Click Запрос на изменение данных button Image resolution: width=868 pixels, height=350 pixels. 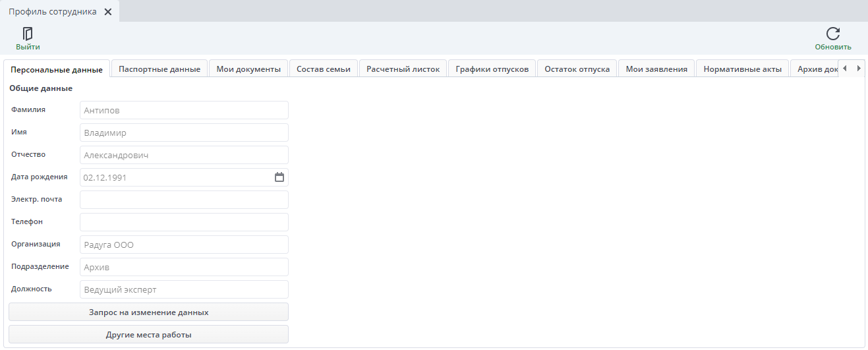point(149,312)
